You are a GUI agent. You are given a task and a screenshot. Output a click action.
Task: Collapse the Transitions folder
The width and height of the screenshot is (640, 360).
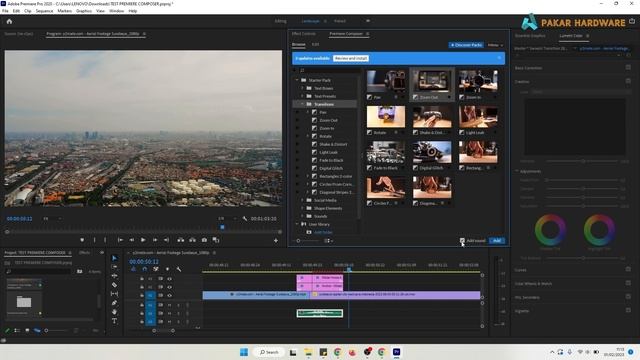point(302,104)
